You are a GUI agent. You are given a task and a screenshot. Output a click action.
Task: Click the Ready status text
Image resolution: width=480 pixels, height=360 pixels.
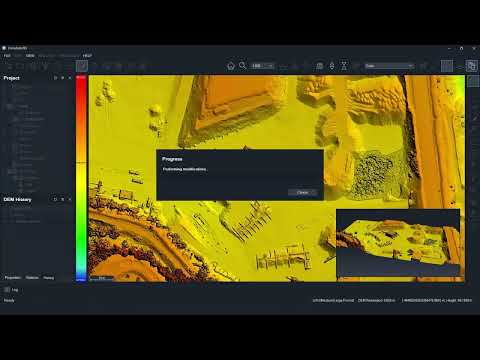[x=9, y=300]
